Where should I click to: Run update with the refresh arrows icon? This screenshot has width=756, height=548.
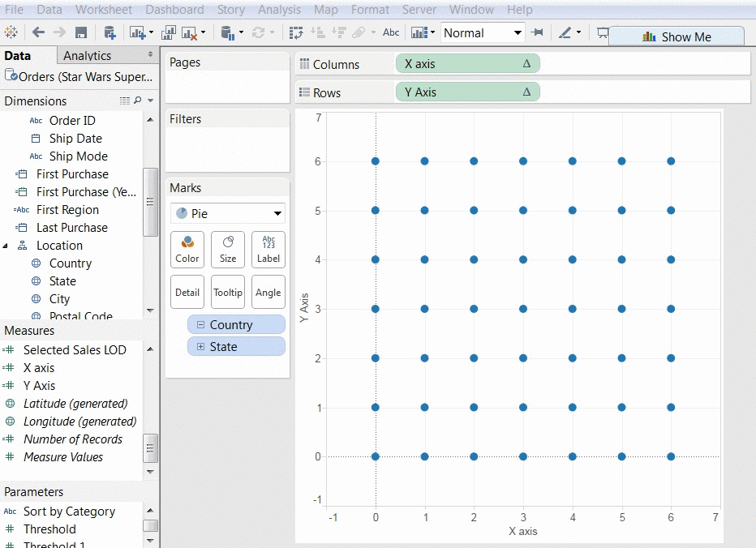tap(259, 32)
